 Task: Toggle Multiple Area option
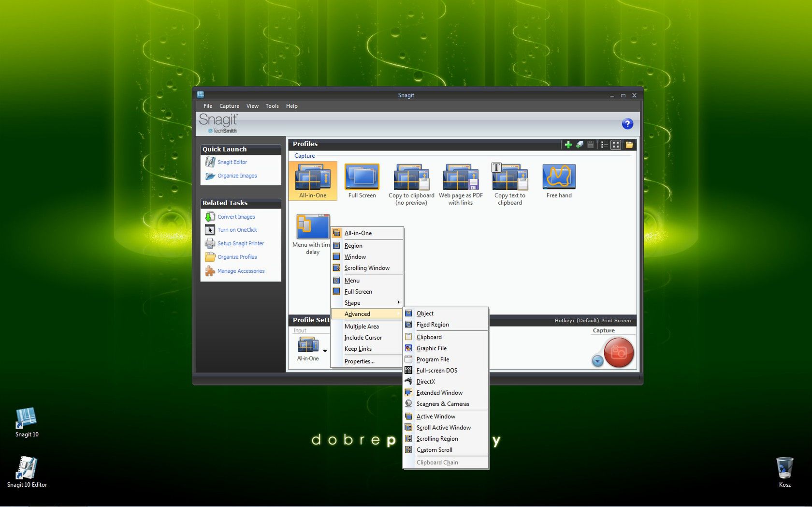point(367,327)
